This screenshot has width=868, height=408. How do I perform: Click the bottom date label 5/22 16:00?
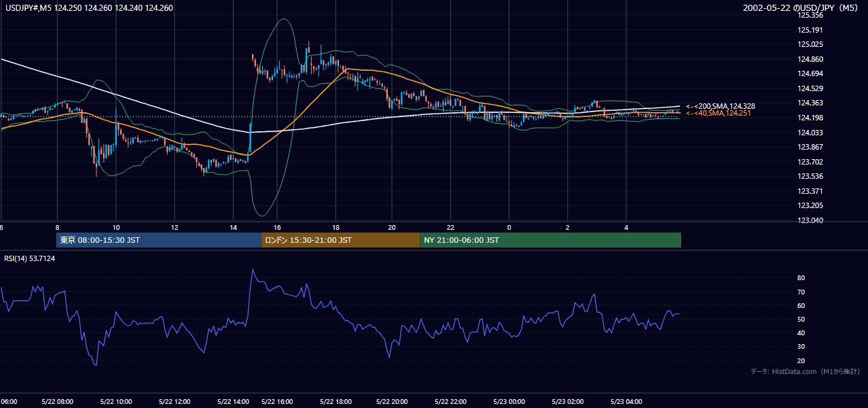click(277, 401)
